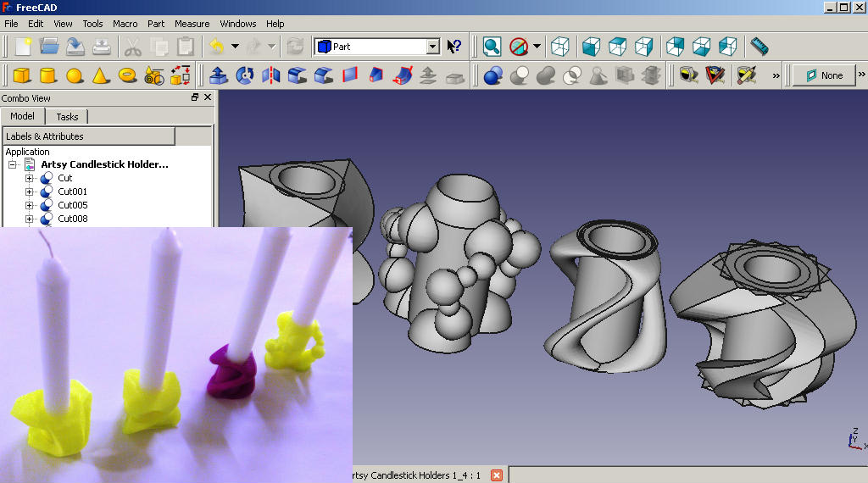Screen dimensions: 868x483
Task: Select the Revolve tool
Action: pos(245,75)
